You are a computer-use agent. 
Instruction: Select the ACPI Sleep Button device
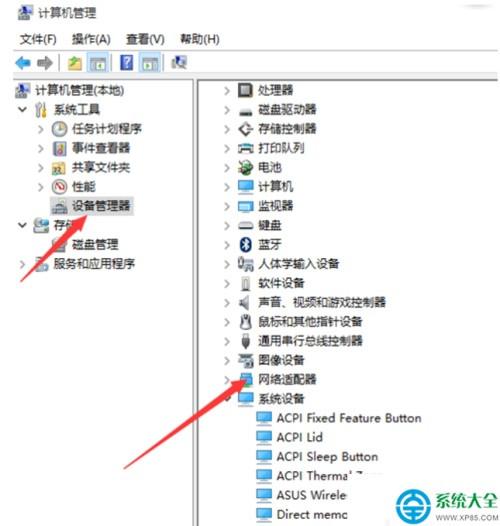click(327, 457)
